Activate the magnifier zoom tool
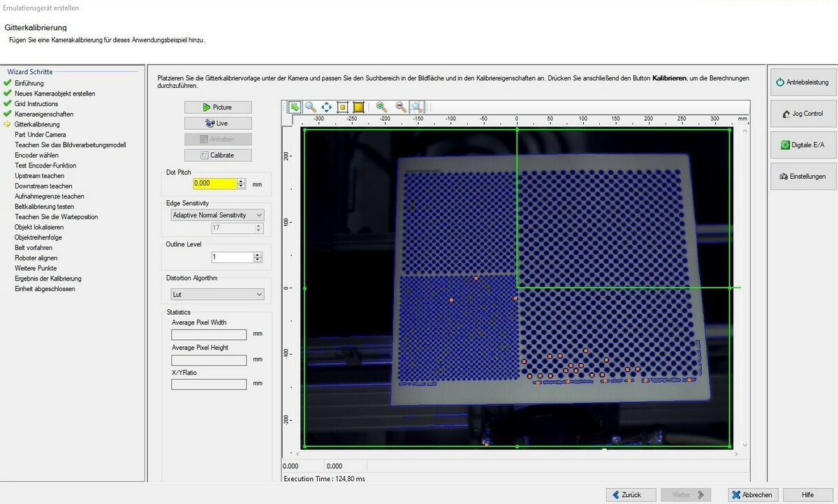The width and height of the screenshot is (838, 504). pos(311,107)
